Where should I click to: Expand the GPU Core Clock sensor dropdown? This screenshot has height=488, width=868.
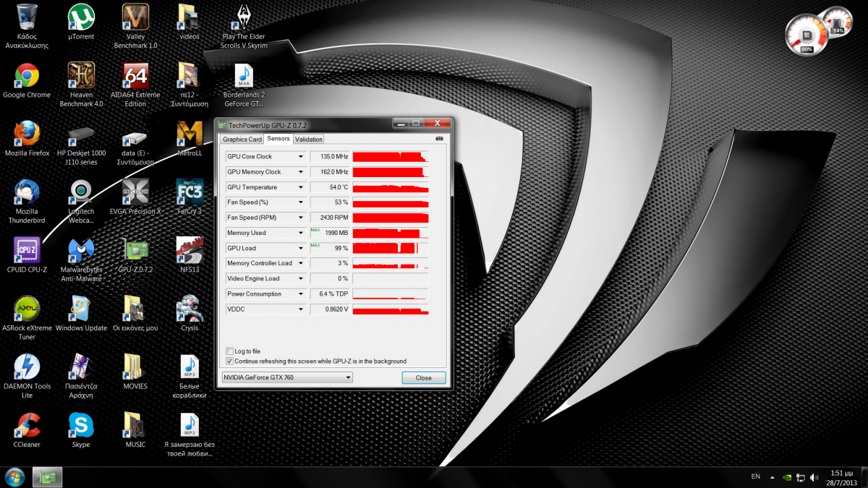pyautogui.click(x=301, y=157)
